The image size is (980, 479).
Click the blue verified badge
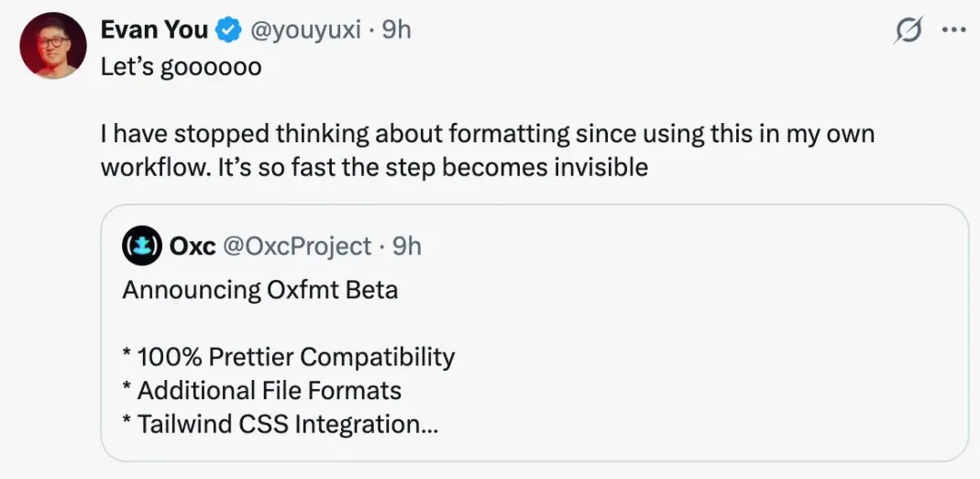[x=226, y=30]
